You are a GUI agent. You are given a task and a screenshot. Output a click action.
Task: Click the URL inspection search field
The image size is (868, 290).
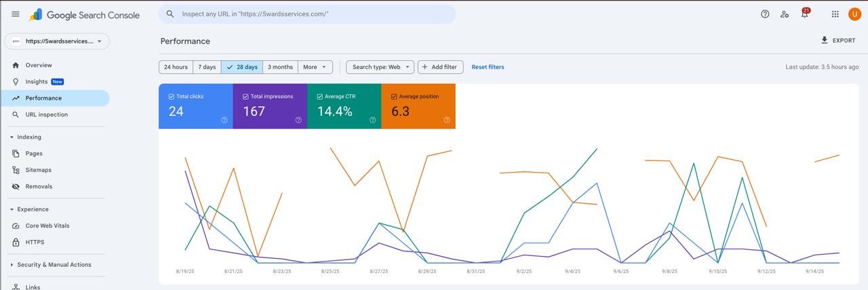(x=312, y=14)
